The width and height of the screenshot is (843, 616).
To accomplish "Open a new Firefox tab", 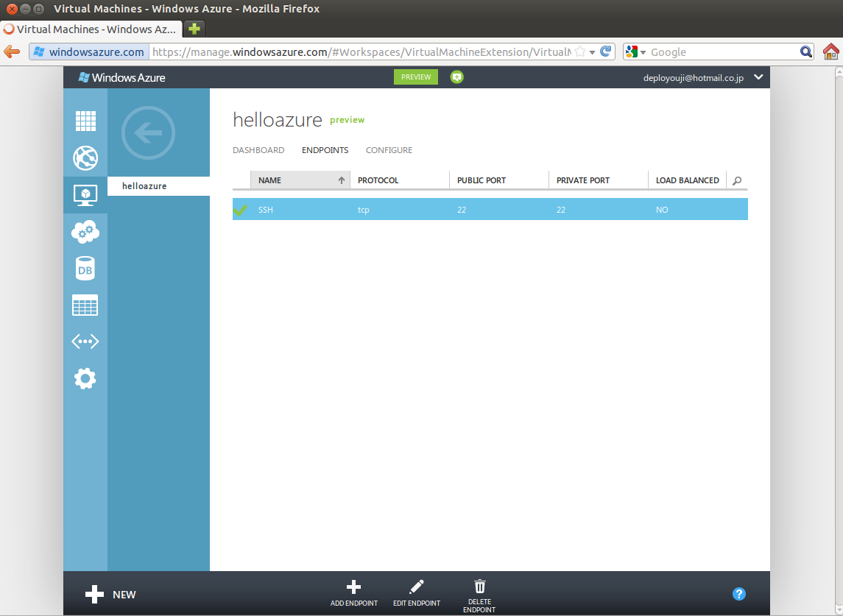I will (x=194, y=29).
